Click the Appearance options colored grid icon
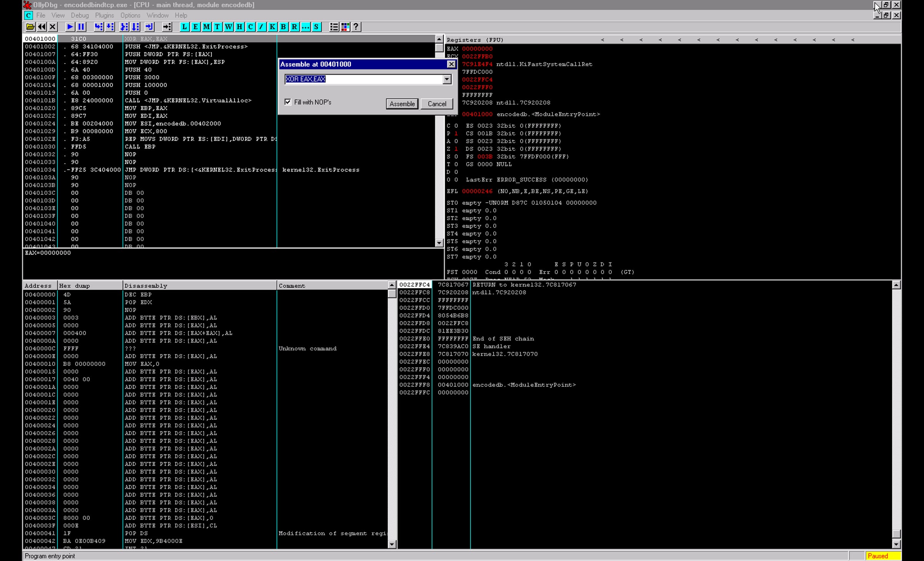 (345, 27)
